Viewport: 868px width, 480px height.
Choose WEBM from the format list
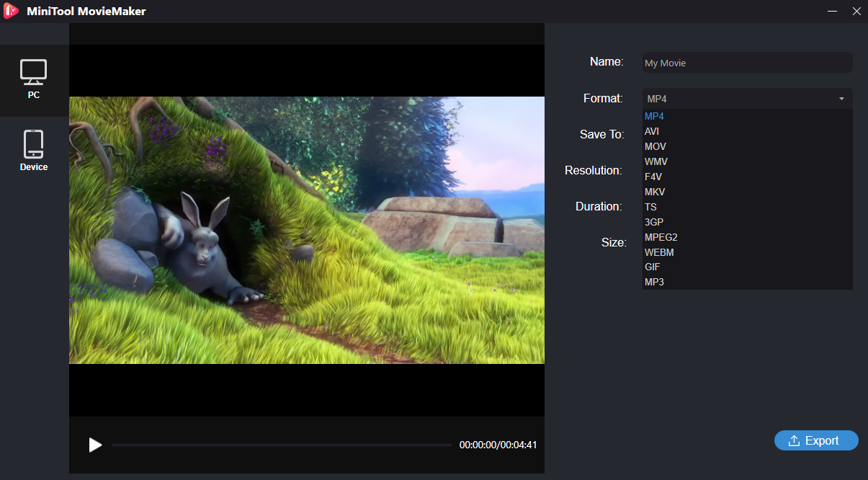click(747, 252)
